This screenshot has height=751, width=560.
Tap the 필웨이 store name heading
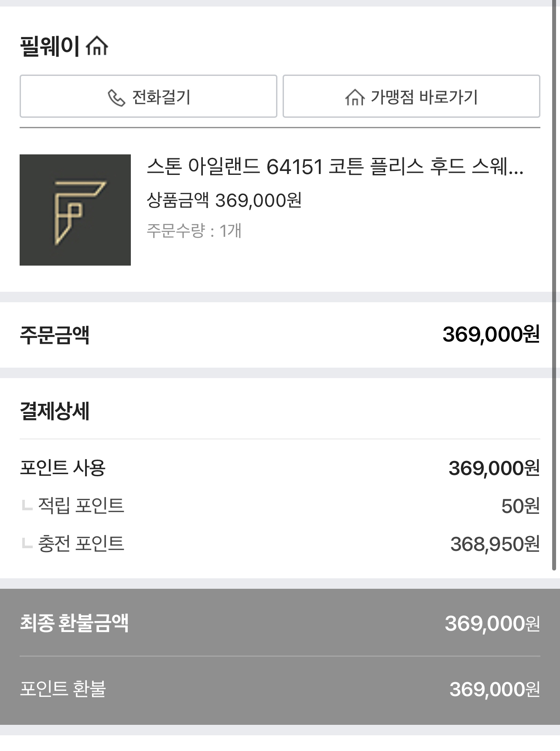[x=50, y=46]
